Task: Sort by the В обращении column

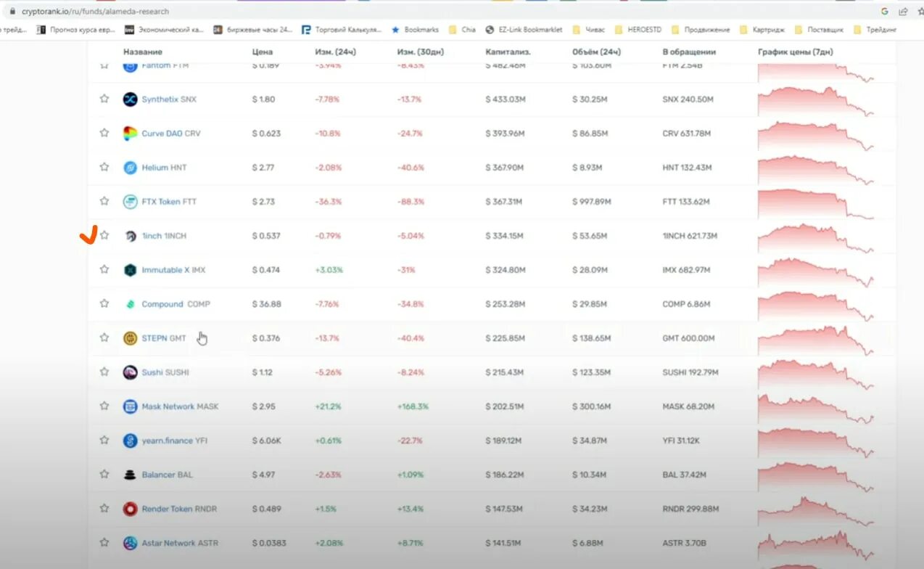Action: tap(689, 52)
